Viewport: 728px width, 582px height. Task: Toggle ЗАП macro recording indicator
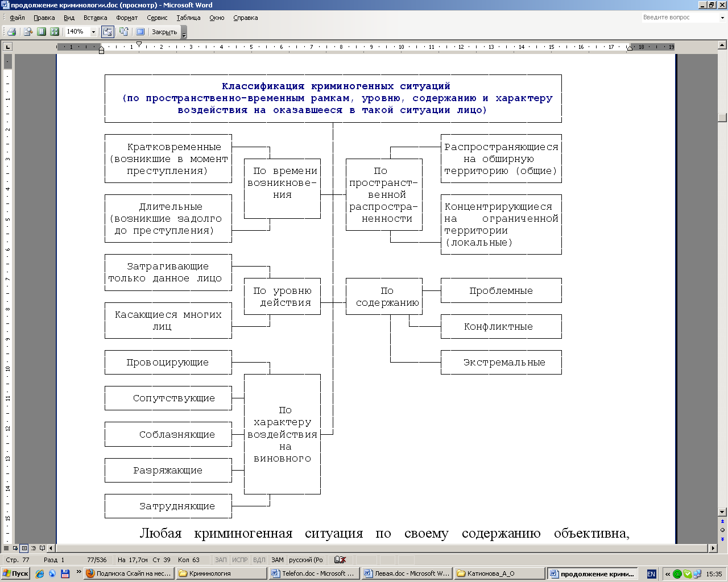click(221, 560)
